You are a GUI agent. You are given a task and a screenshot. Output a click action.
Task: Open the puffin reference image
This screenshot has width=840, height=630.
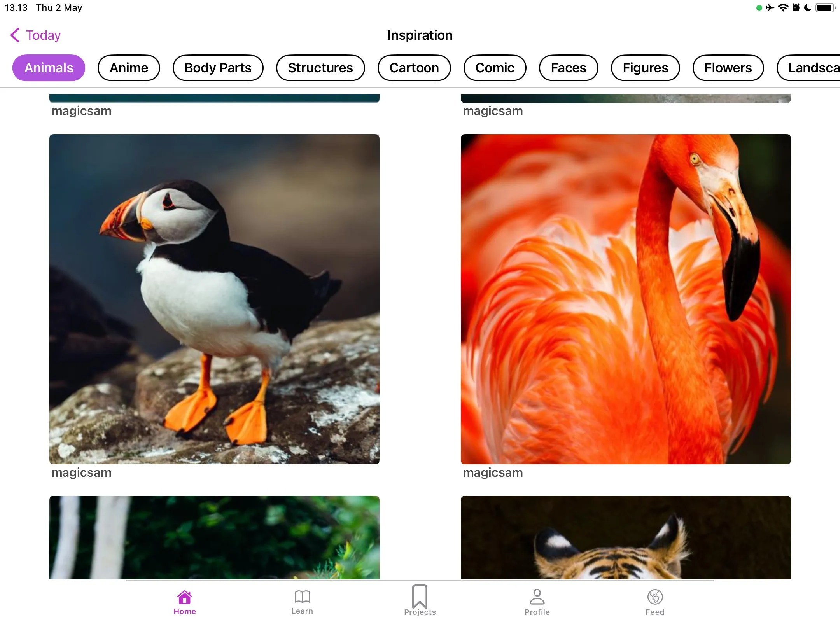[x=214, y=299]
